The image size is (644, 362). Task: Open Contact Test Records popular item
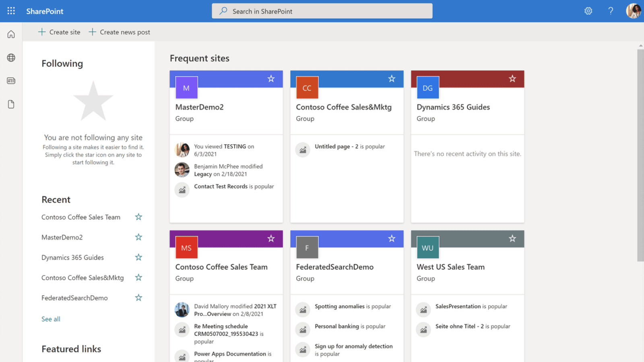(x=234, y=186)
